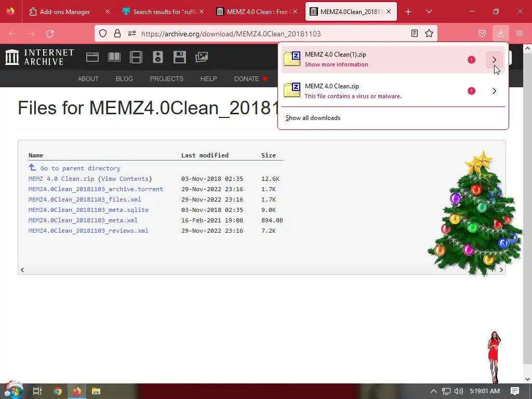532x399 pixels.
Task: Open the DONATE menu item
Action: click(250, 79)
